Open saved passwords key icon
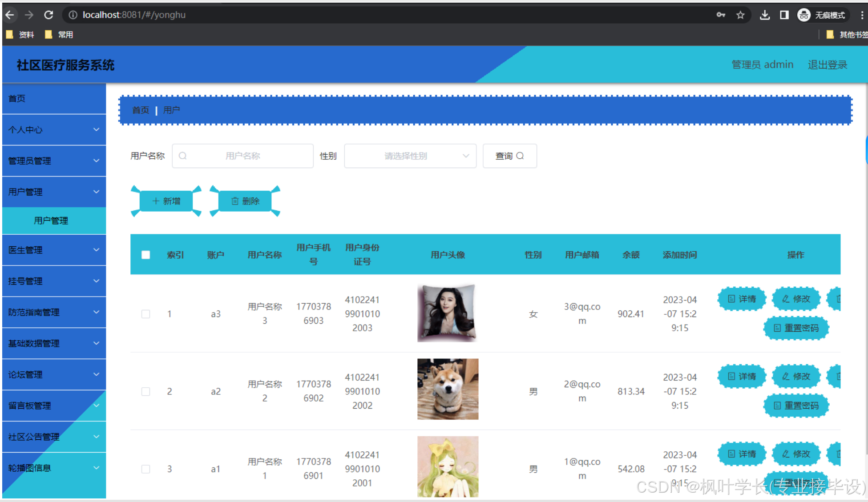Image resolution: width=868 pixels, height=502 pixels. pyautogui.click(x=721, y=15)
